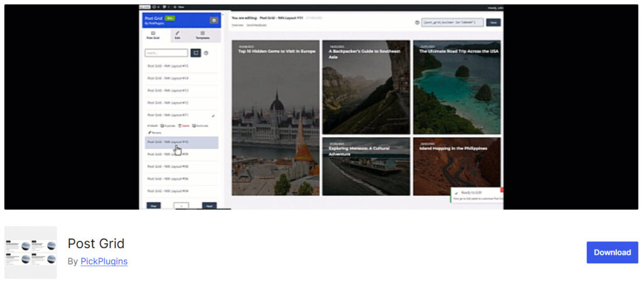
Task: Click the shortcode text field
Action: [x=452, y=23]
